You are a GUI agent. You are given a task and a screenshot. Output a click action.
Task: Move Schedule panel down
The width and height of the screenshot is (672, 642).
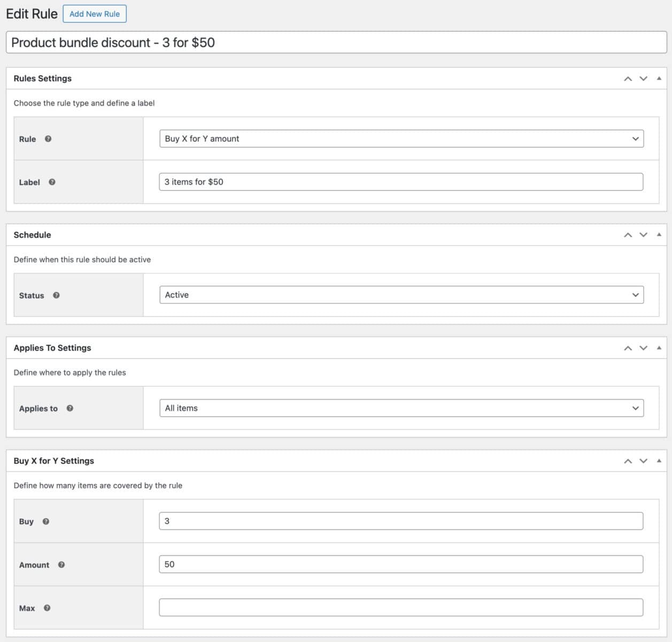pyautogui.click(x=644, y=235)
